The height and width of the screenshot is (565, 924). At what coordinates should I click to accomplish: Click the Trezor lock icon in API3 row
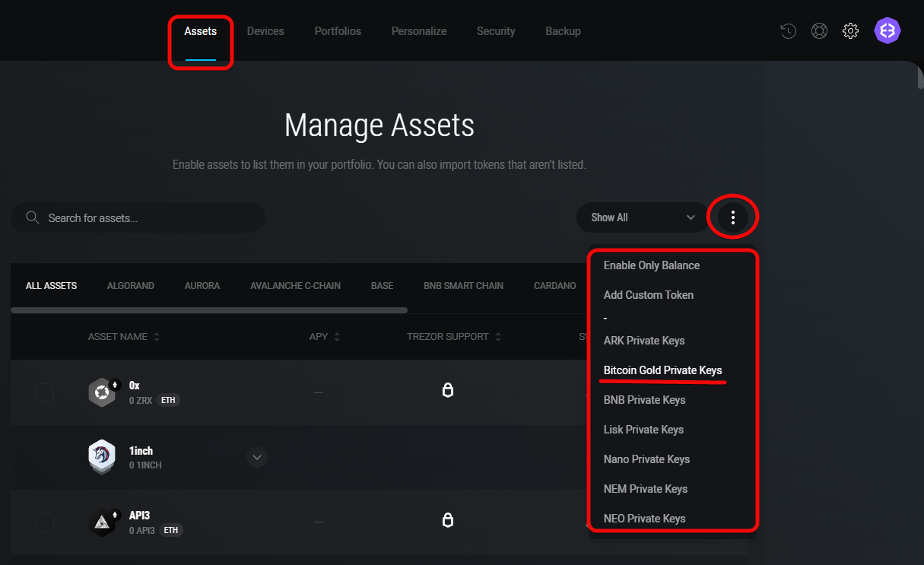(x=448, y=520)
